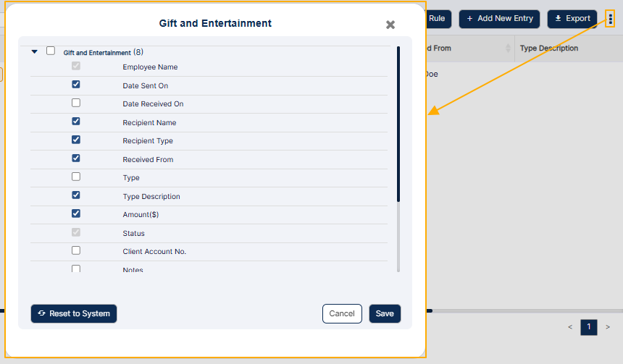
Task: Check the Client Account No. checkbox
Action: 76,250
